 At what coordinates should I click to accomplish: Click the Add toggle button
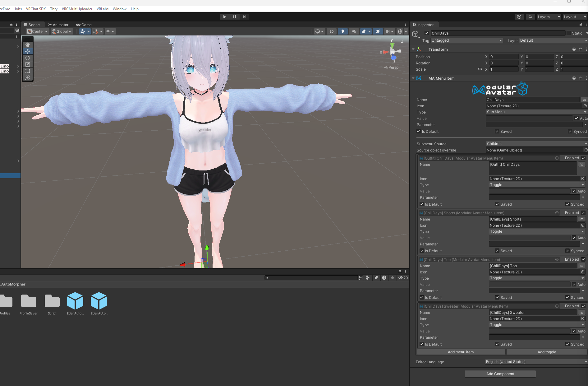coord(547,352)
